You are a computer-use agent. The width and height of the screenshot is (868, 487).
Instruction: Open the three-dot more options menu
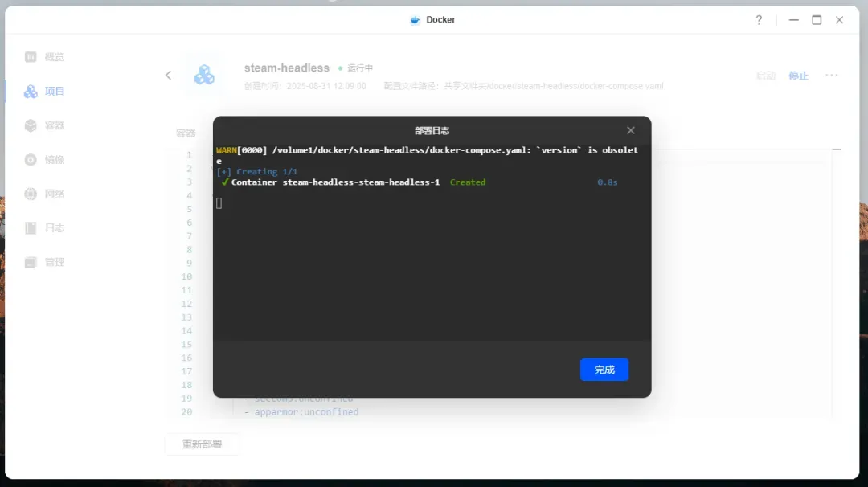click(x=832, y=76)
